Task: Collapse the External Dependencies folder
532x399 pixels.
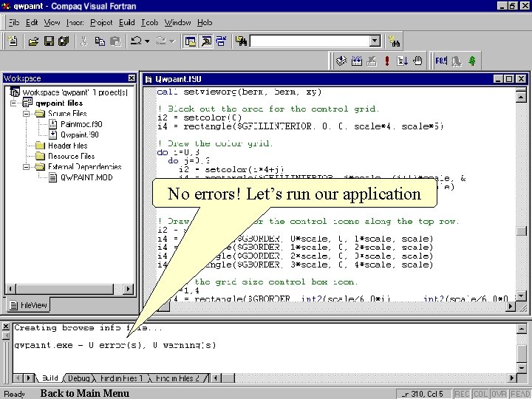Action: pyautogui.click(x=26, y=167)
